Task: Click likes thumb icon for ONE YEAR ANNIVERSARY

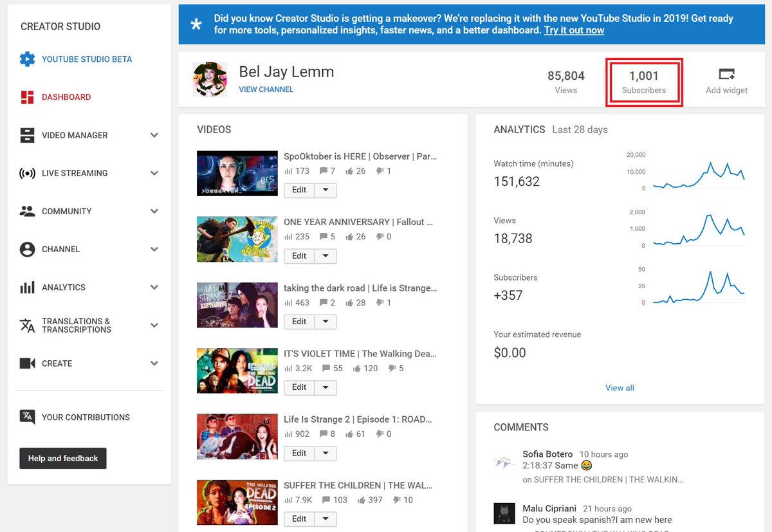Action: click(349, 237)
